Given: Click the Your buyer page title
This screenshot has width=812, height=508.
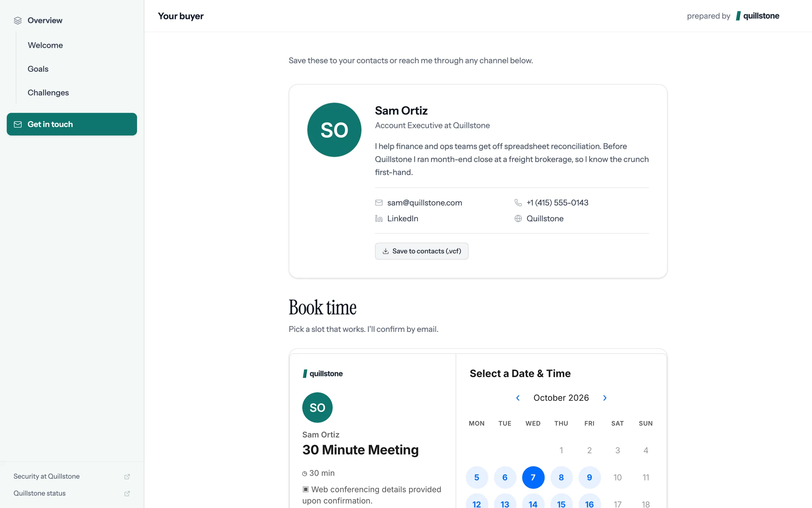Looking at the screenshot, I should pyautogui.click(x=181, y=16).
